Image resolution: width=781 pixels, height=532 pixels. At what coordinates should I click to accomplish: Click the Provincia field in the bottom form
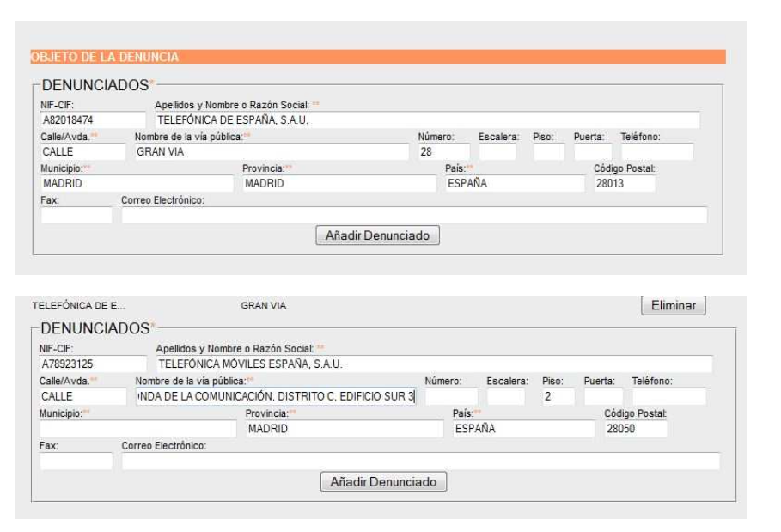[x=345, y=429]
